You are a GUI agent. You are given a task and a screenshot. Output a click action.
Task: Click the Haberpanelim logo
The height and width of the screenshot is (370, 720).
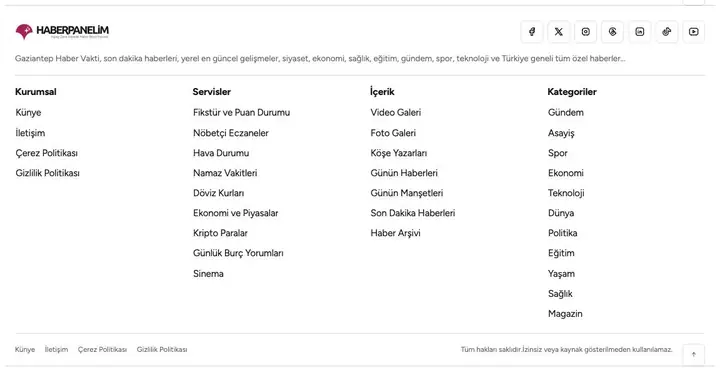click(62, 31)
